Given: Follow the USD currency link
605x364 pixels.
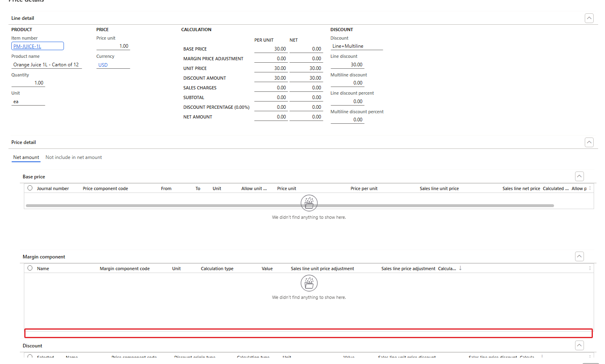Looking at the screenshot, I should [103, 65].
